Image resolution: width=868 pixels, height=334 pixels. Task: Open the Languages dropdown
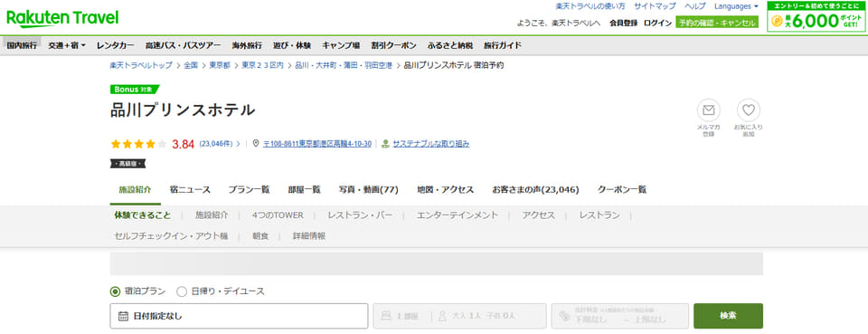(736, 6)
